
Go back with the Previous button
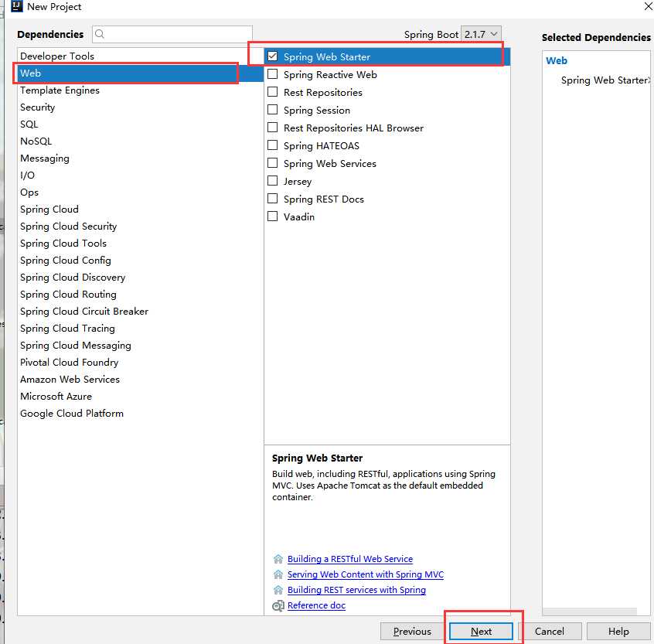(412, 631)
